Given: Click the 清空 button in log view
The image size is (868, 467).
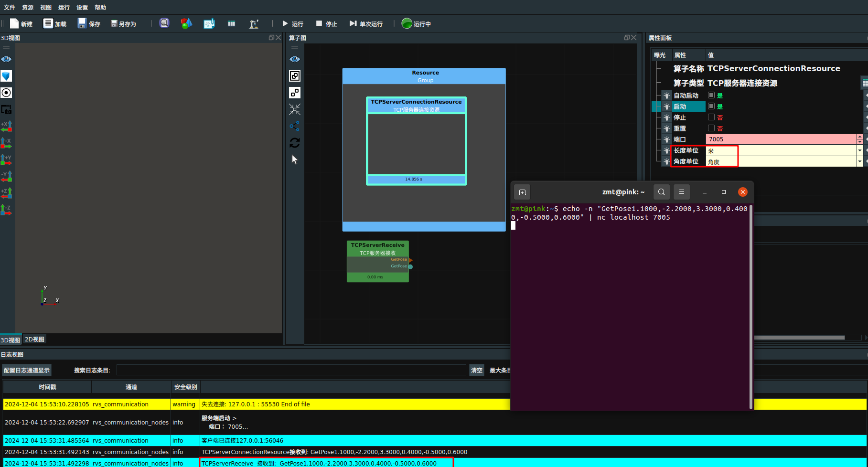Looking at the screenshot, I should coord(476,370).
